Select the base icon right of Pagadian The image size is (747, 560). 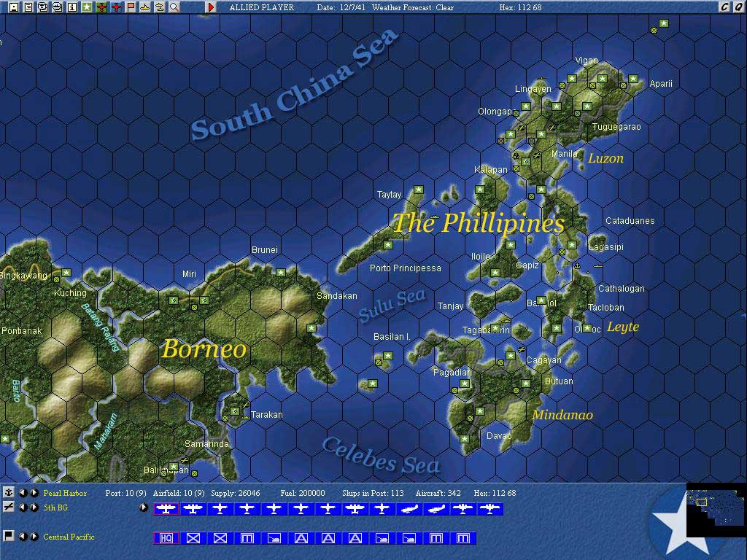[465, 384]
